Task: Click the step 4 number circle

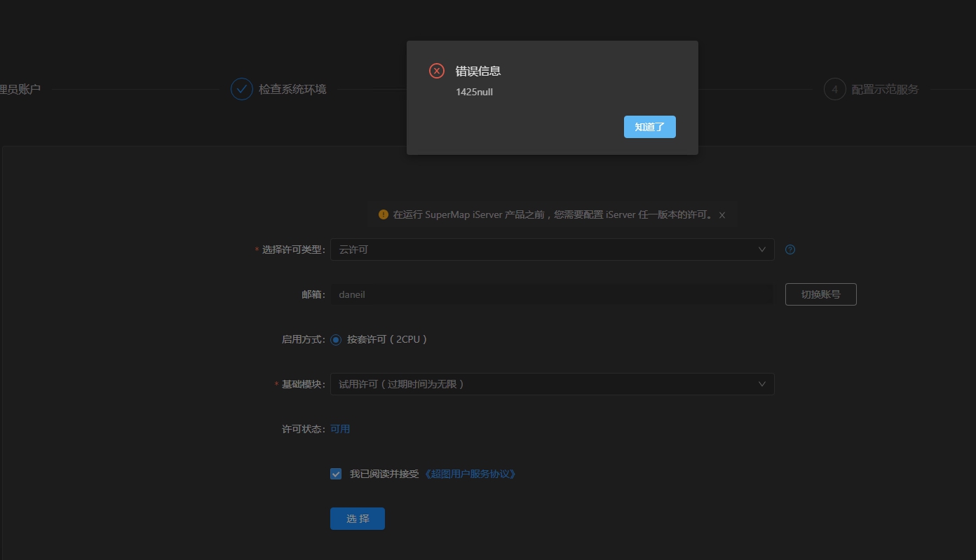Action: (x=834, y=89)
